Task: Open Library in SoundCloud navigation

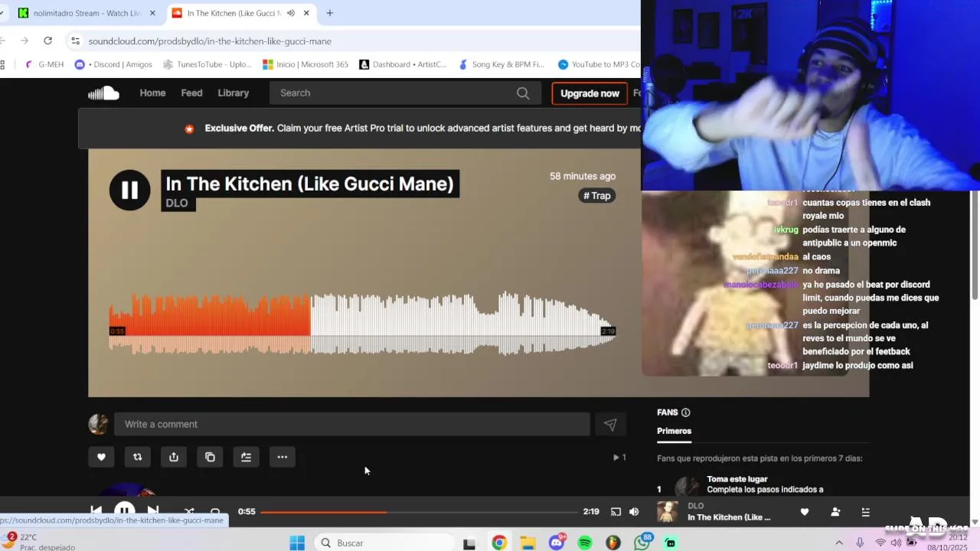Action: click(234, 93)
